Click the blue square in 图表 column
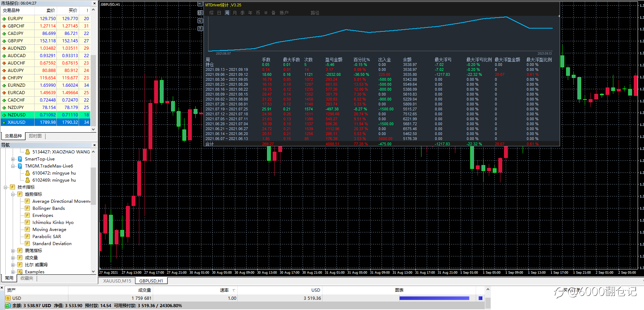 click(480, 298)
